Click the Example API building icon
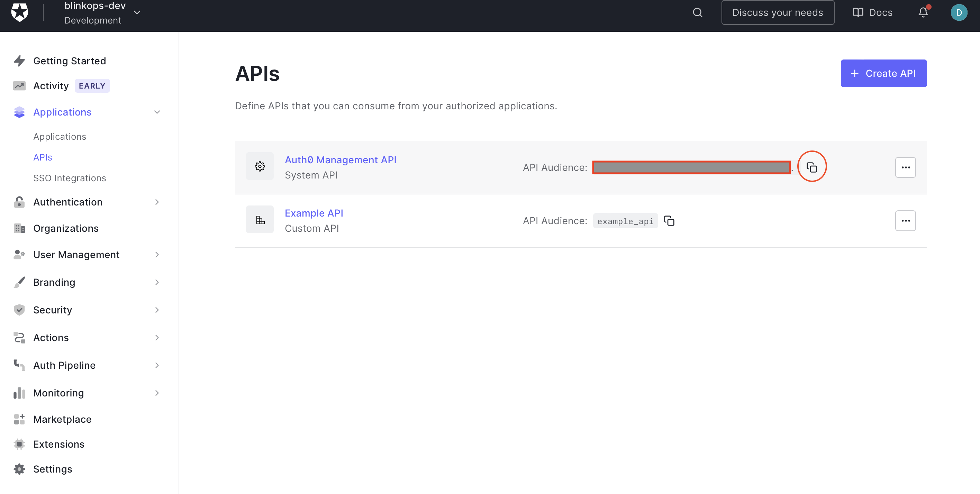Viewport: 980px width, 494px height. pos(260,219)
